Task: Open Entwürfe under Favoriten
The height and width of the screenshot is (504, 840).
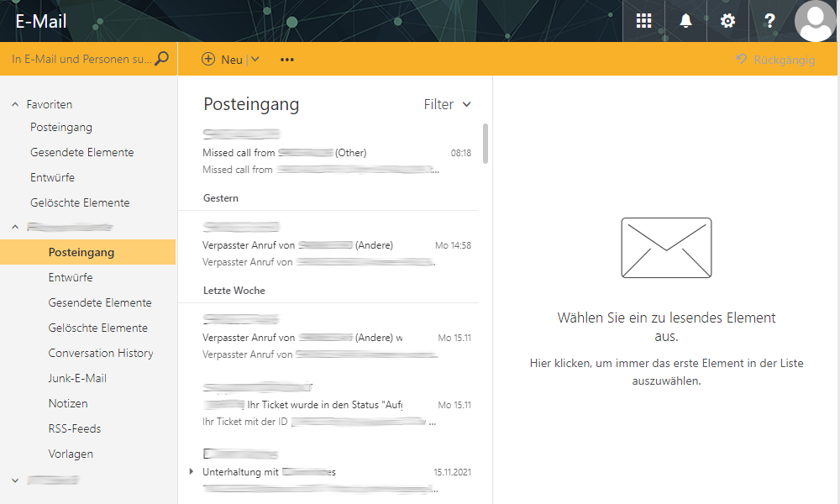Action: pos(52,177)
